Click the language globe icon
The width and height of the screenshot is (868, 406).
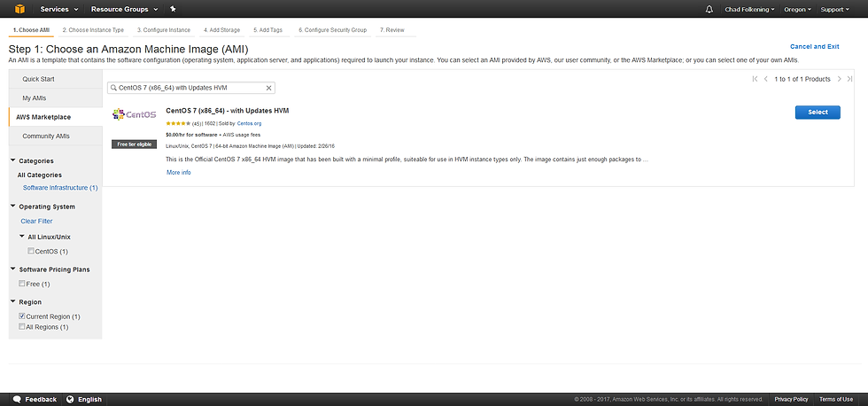tap(70, 400)
